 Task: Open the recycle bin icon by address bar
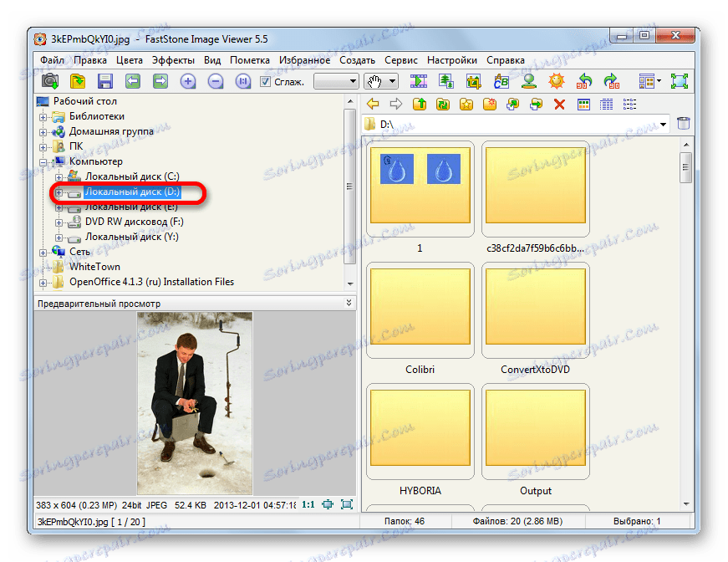[684, 123]
